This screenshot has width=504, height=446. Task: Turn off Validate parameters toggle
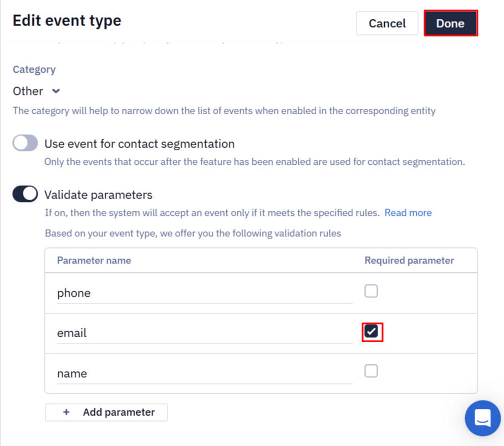[x=25, y=194]
